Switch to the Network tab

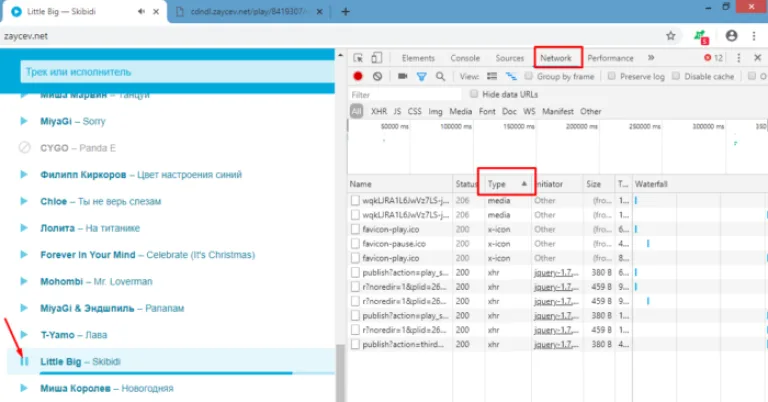556,58
